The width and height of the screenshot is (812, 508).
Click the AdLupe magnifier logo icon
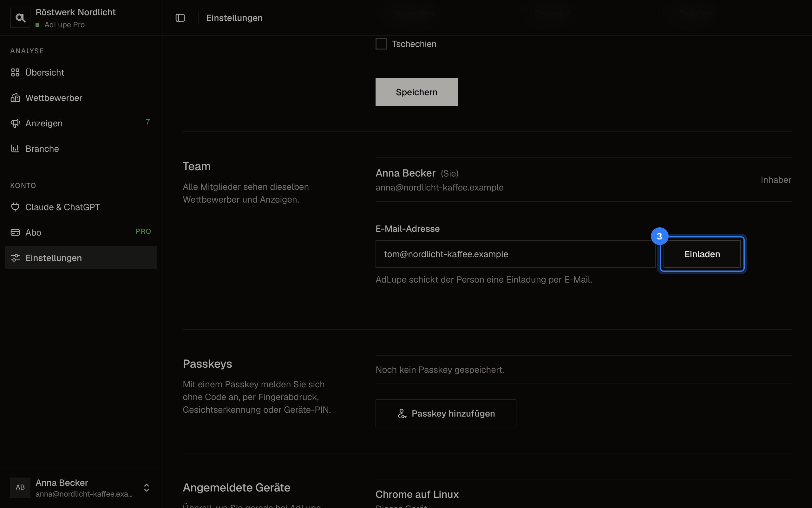pos(20,18)
